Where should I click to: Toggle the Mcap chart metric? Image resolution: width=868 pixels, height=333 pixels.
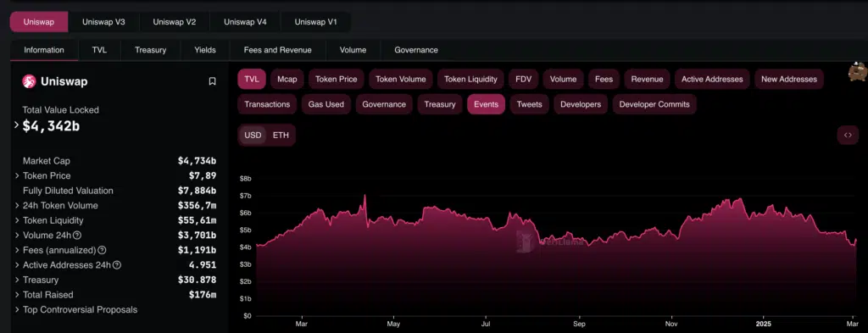click(x=287, y=79)
